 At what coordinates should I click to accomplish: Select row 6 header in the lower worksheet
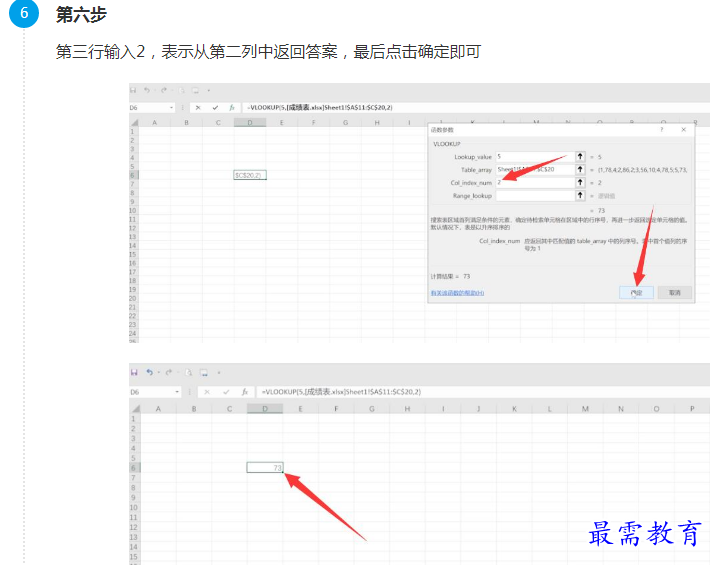coord(134,468)
